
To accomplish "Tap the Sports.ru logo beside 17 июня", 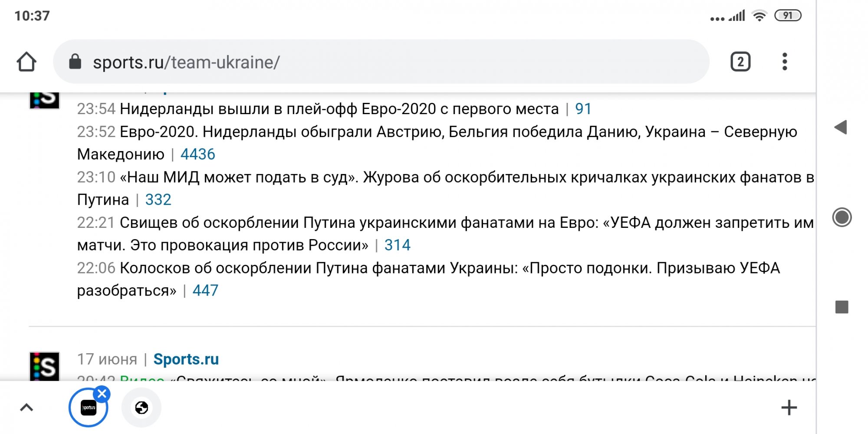I will pyautogui.click(x=45, y=366).
